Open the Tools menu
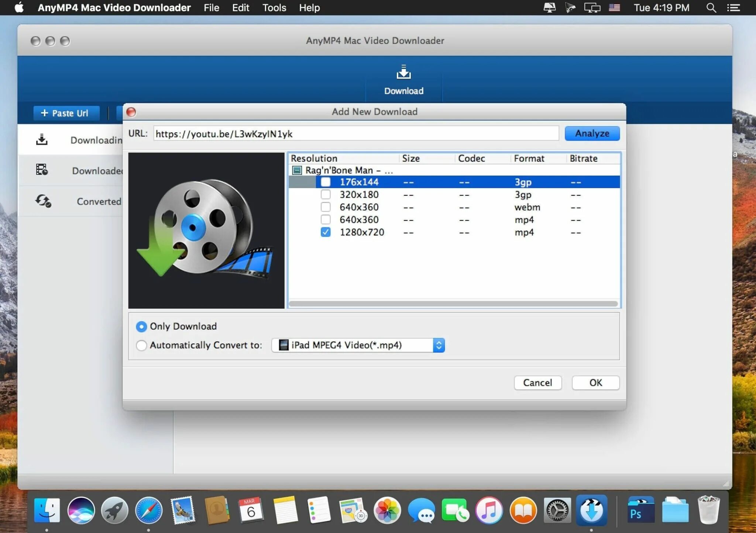Image resolution: width=756 pixels, height=533 pixels. pos(274,8)
